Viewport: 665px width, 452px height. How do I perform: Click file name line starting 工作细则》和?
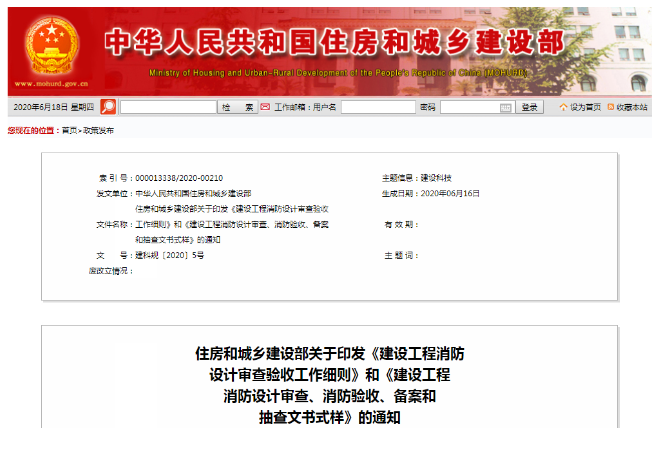click(x=232, y=225)
